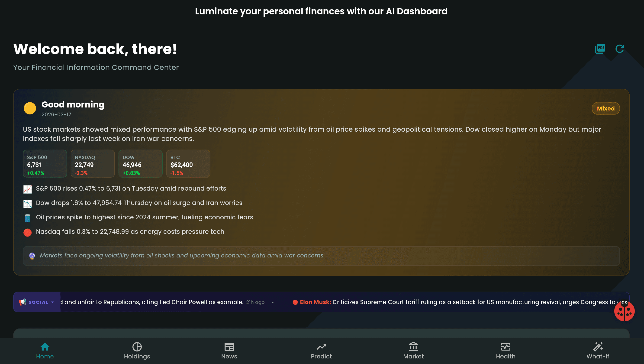This screenshot has height=364, width=644.
Task: Open the DOW index card
Action: 141,164
